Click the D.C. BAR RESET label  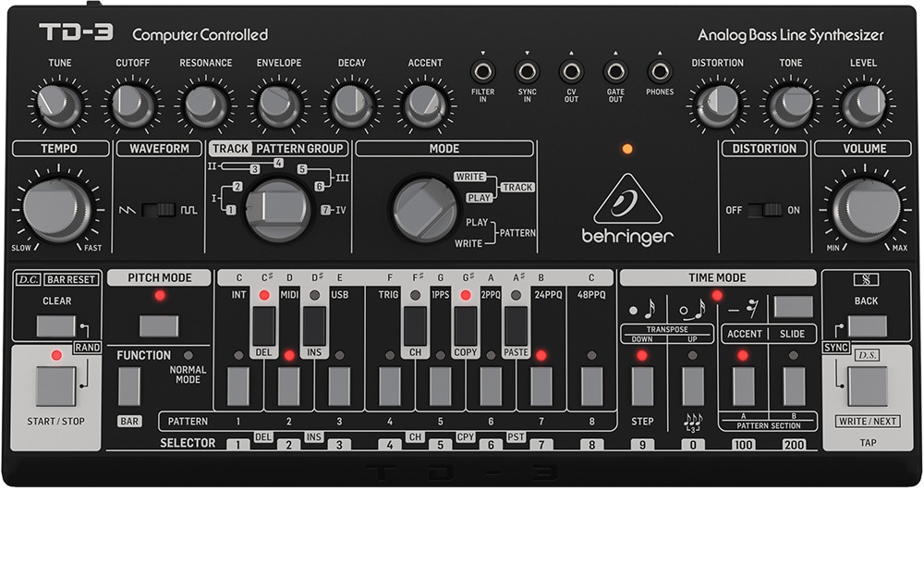(x=56, y=279)
